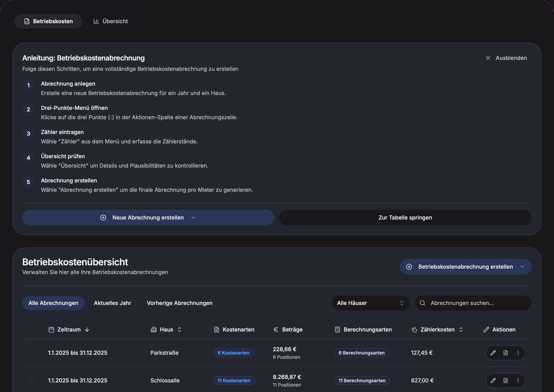Open three-dots menu in Parkstraße row
This screenshot has height=392, width=554.
(x=518, y=353)
